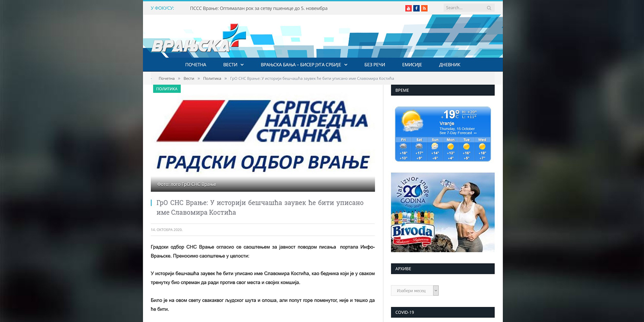Open the RSS feed icon
644x322 pixels.
pyautogui.click(x=424, y=8)
